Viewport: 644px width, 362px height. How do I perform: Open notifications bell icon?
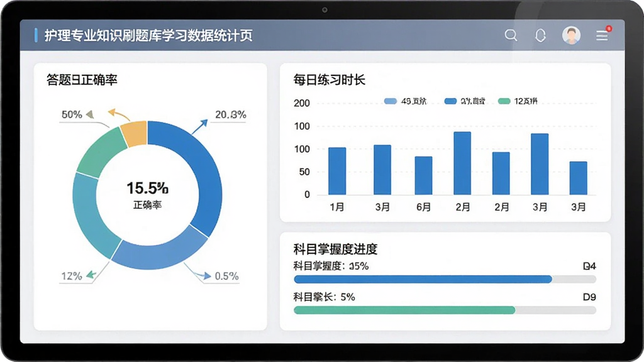pyautogui.click(x=540, y=35)
